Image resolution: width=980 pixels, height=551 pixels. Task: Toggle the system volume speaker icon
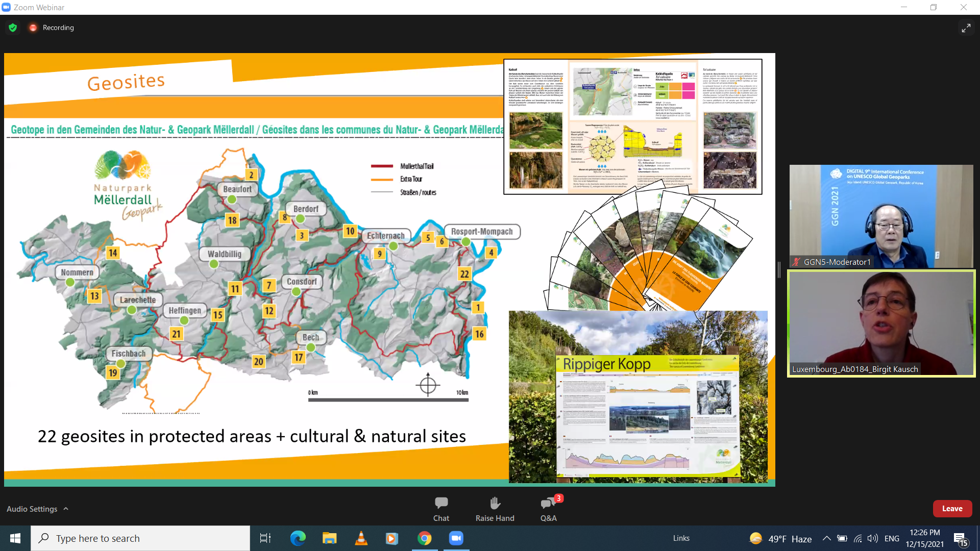pyautogui.click(x=872, y=538)
